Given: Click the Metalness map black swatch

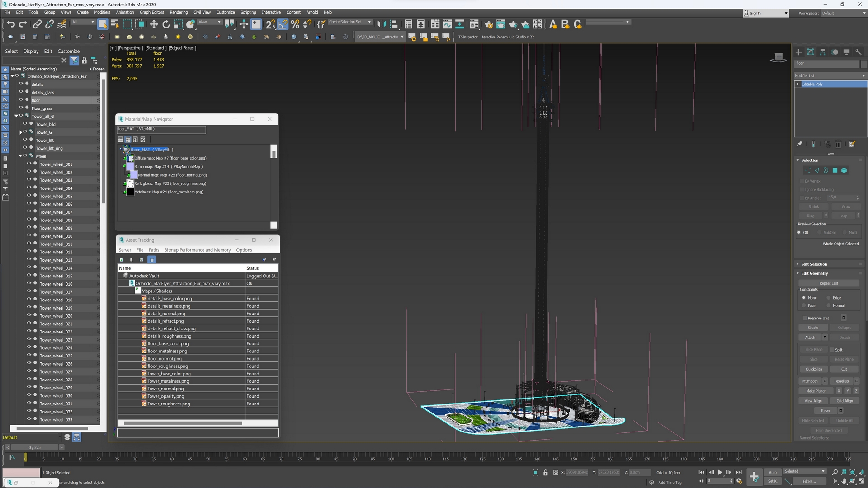Looking at the screenshot, I should (x=130, y=192).
